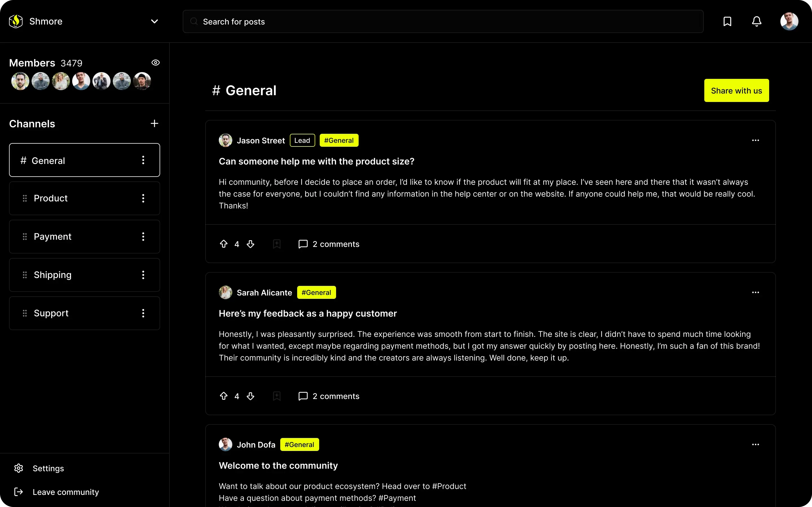
Task: Click the Shmore logo icon
Action: (16, 21)
